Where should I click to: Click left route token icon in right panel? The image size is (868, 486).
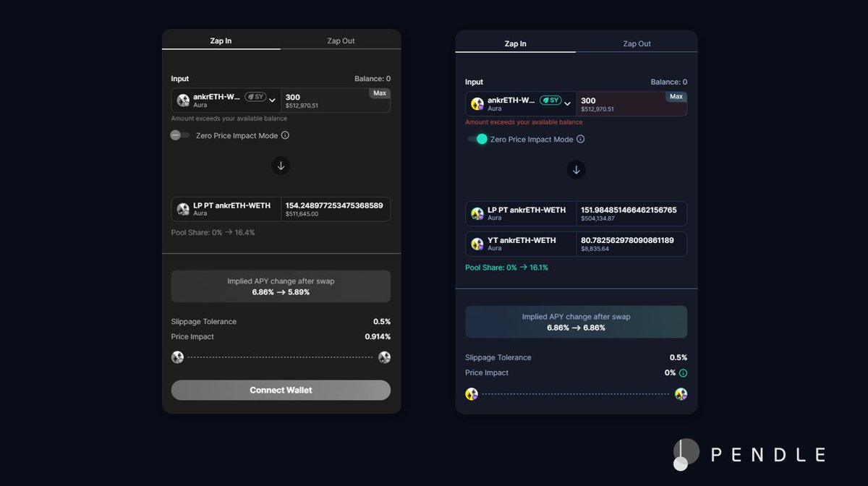472,394
